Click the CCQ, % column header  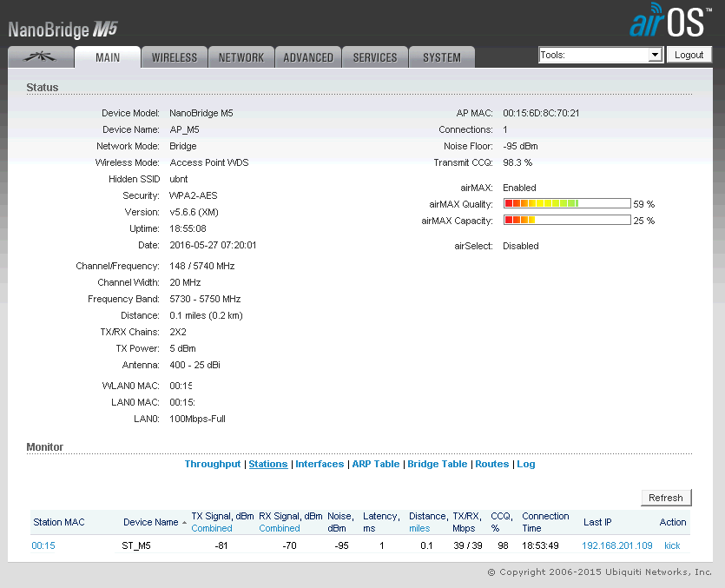coord(502,522)
